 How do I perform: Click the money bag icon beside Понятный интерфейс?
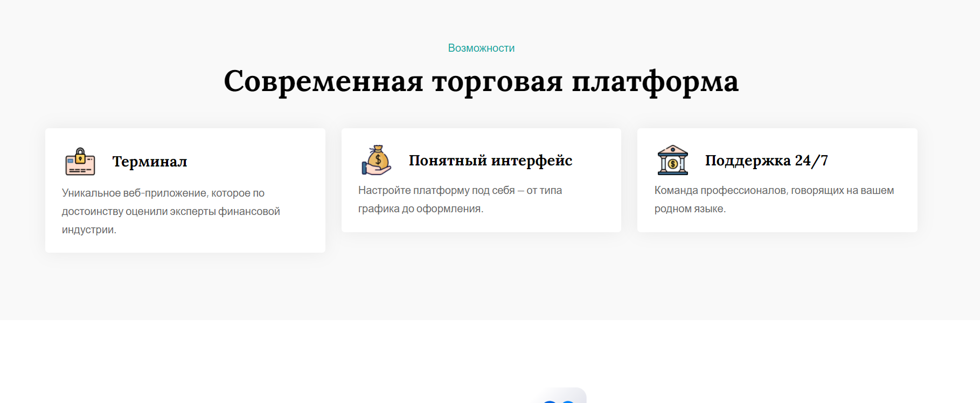(376, 160)
